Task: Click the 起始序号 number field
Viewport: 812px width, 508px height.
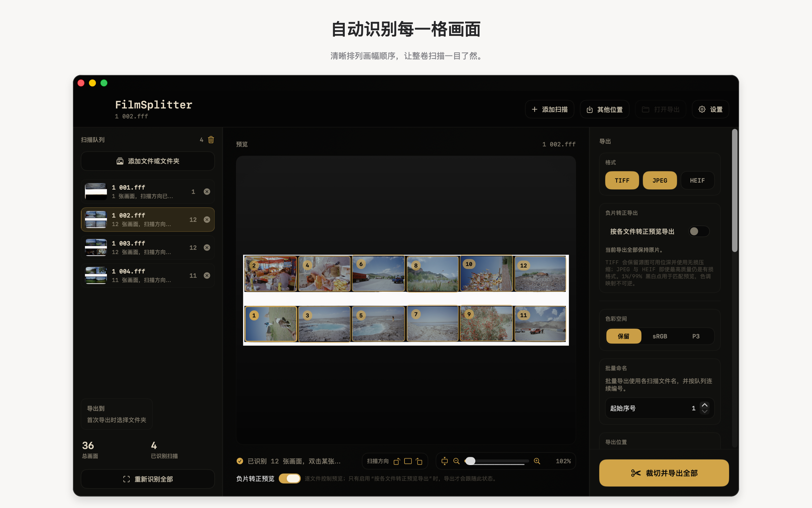Action: (x=660, y=408)
